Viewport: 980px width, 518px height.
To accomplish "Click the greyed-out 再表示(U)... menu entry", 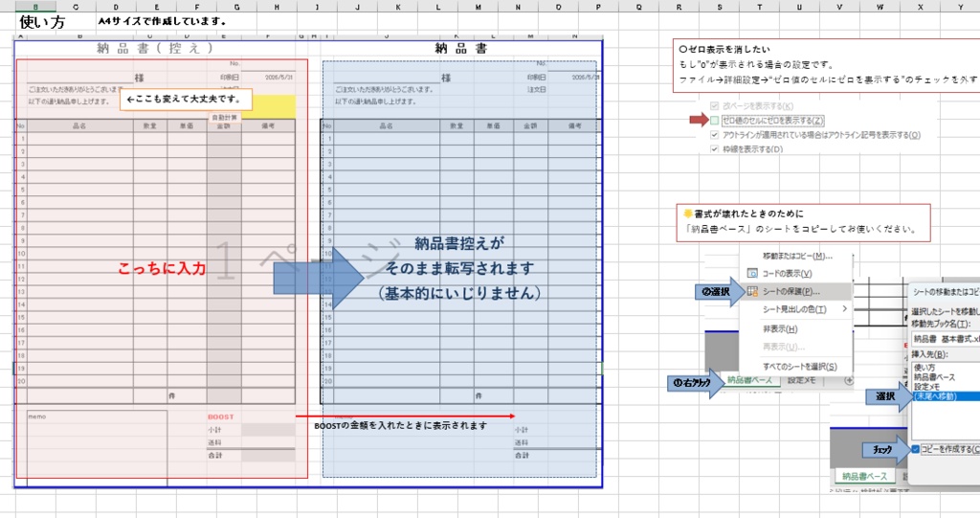I will (x=783, y=347).
